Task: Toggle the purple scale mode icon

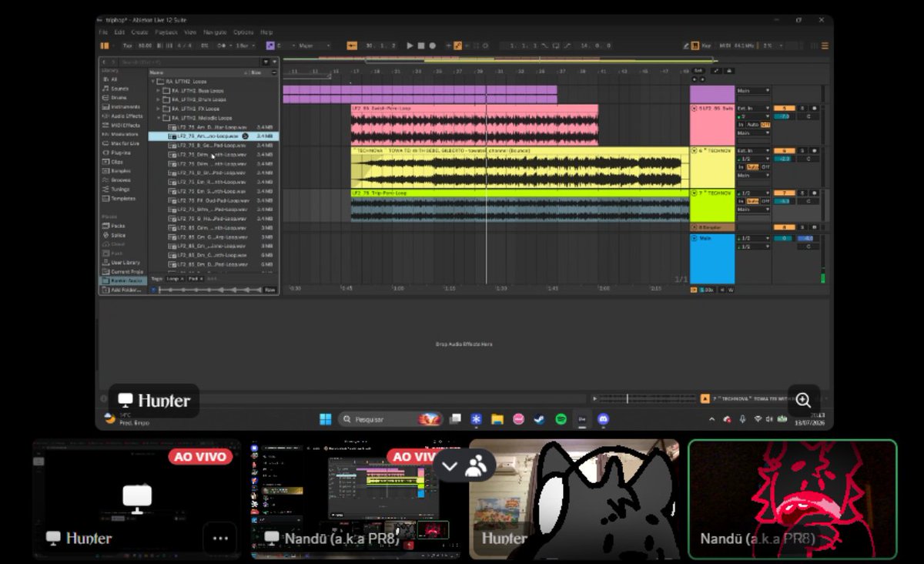Action: (270, 46)
